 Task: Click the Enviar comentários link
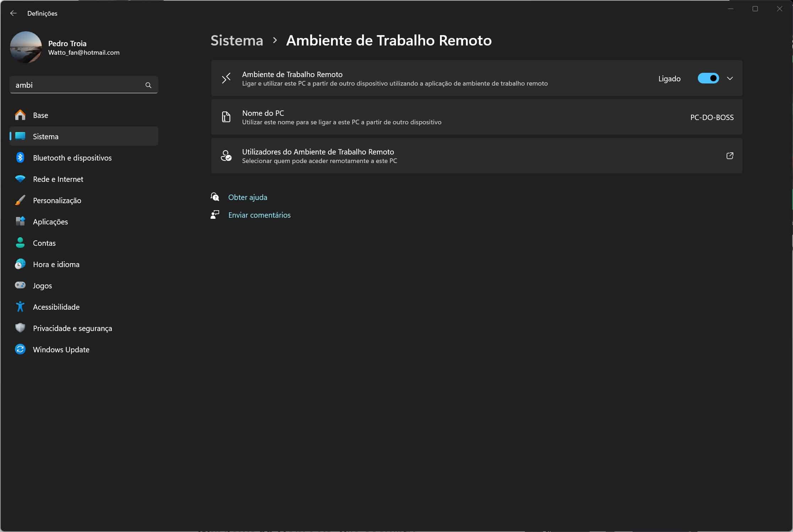[259, 215]
